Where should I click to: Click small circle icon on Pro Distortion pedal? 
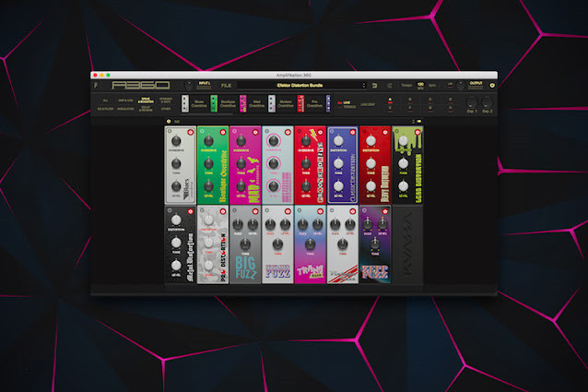[202, 210]
